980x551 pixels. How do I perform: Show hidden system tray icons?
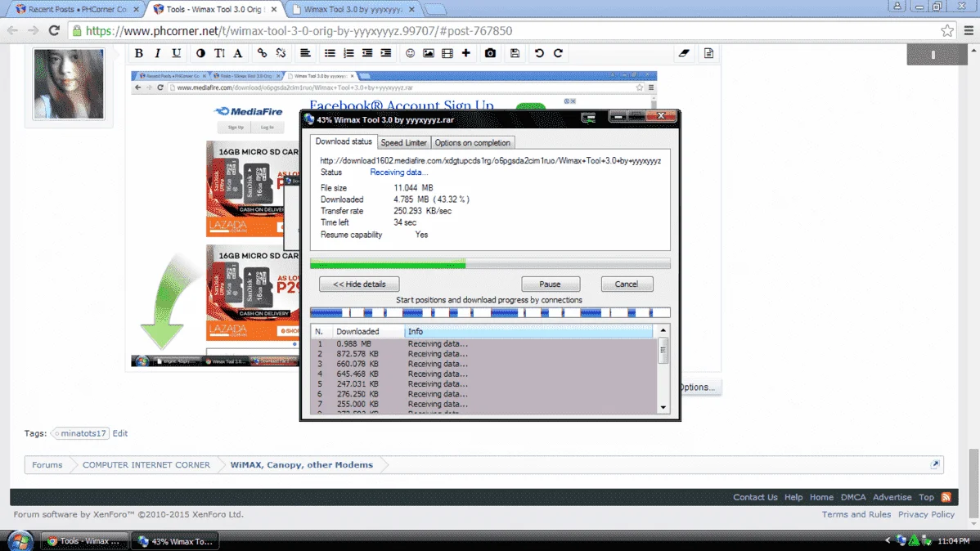tap(888, 540)
